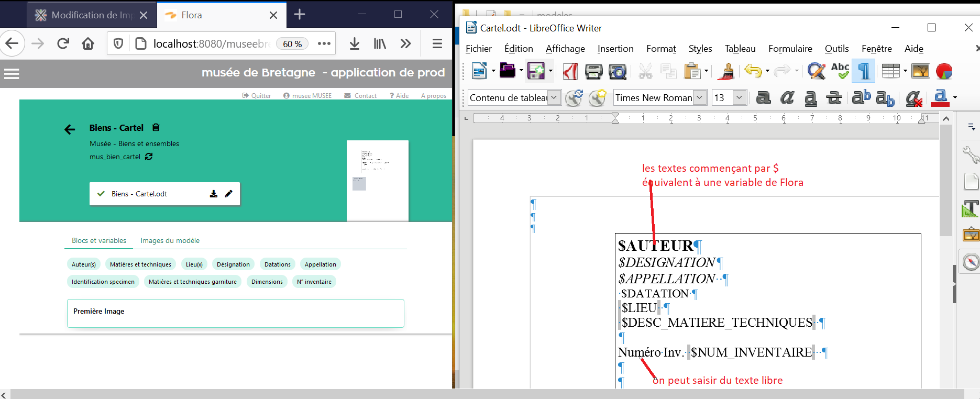Save document with the floppy disk icon
Viewport: 980px width, 399px height.
click(x=536, y=71)
